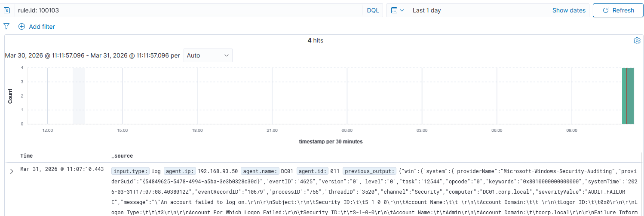This screenshot has height=216, width=644.
Task: Click the input.type: field badge
Action: [x=130, y=171]
